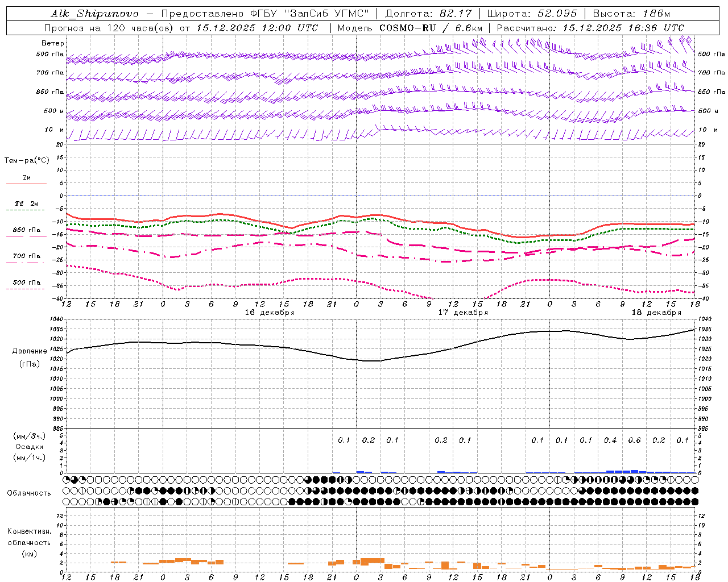Image resolution: width=728 pixels, height=582 pixels.
Task: Click the Облачность cloud cover label
Action: [x=29, y=493]
